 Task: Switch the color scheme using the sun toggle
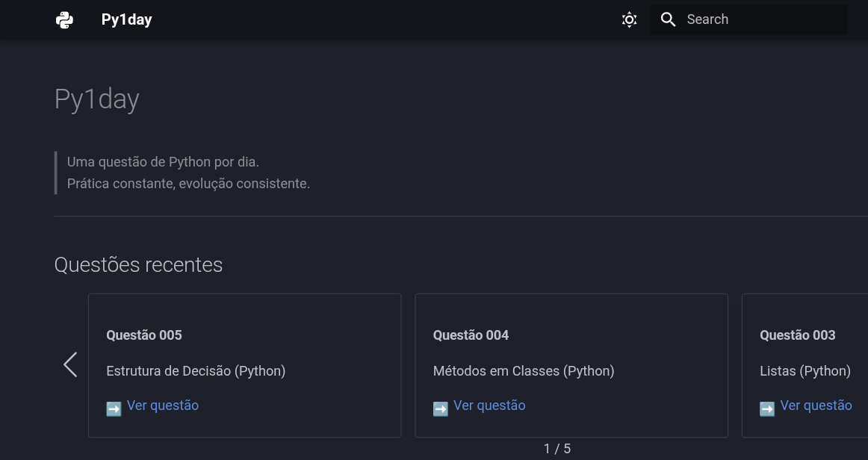[x=629, y=19]
